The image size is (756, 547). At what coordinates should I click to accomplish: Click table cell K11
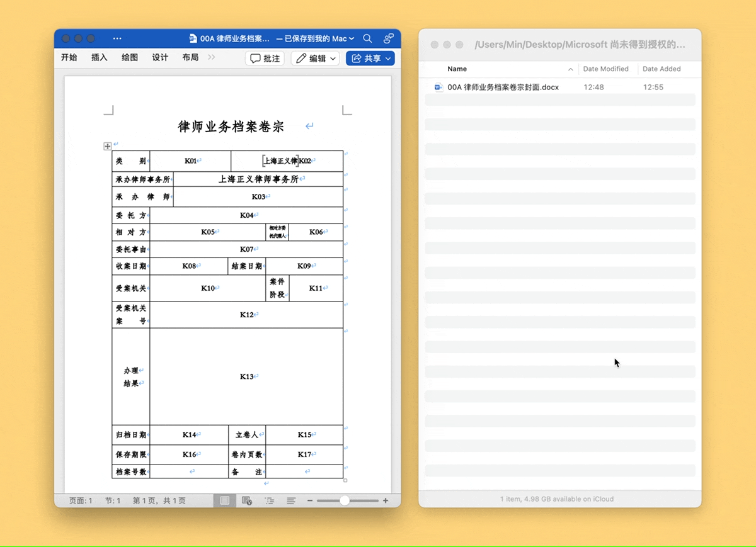pyautogui.click(x=316, y=288)
